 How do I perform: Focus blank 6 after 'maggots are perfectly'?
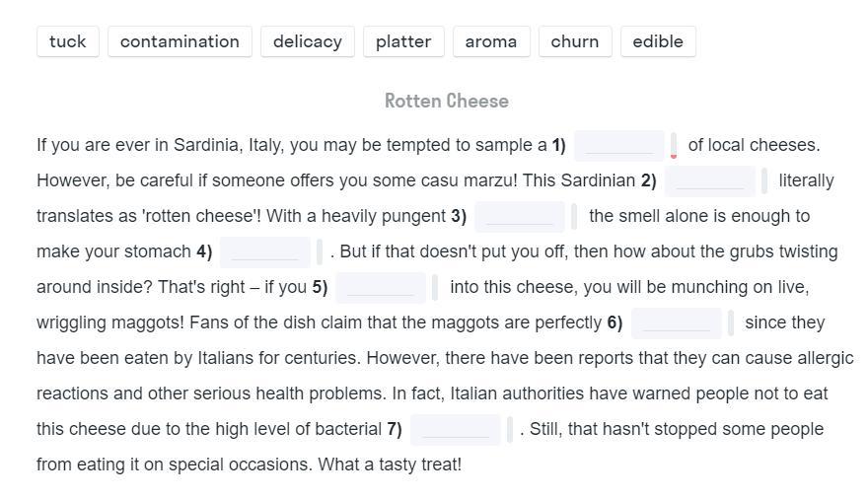[676, 323]
